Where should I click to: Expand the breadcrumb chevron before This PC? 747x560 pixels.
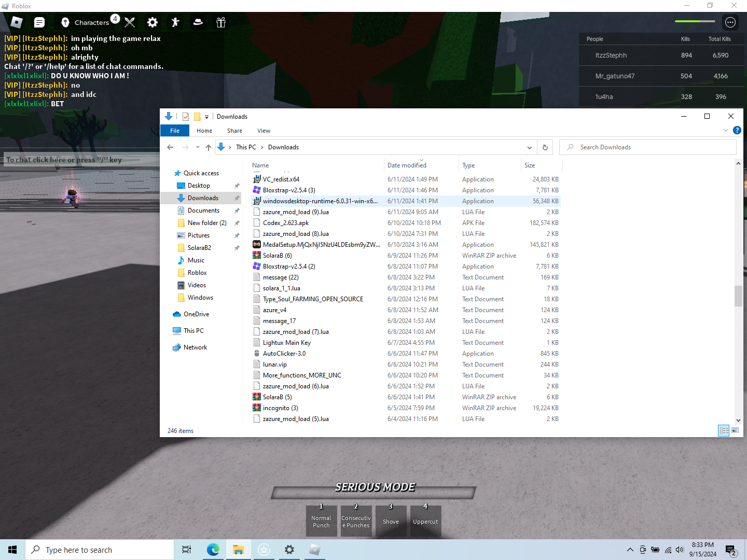(230, 147)
